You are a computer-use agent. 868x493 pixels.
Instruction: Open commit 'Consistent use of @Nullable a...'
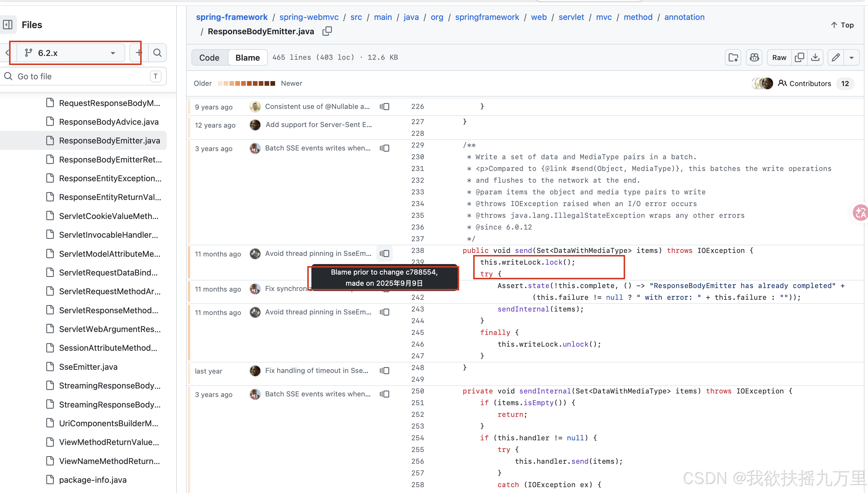tap(318, 107)
